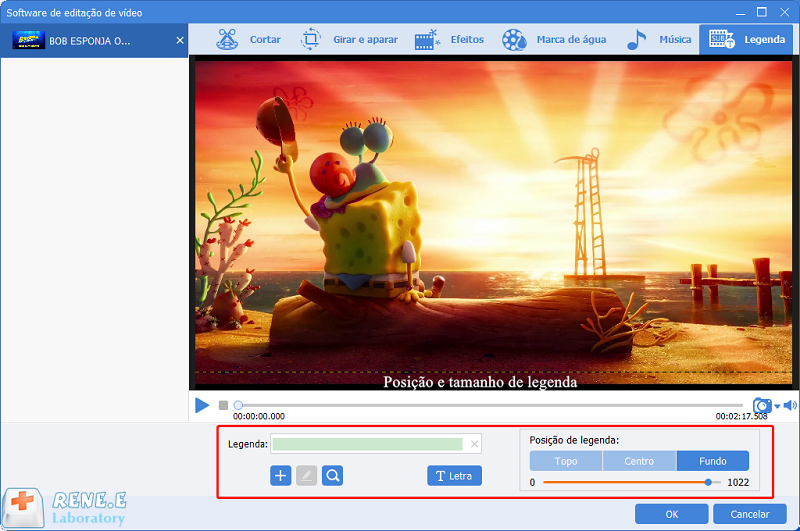Screen dimensions: 800x531
Task: Confirm with the OK button
Action: point(671,514)
